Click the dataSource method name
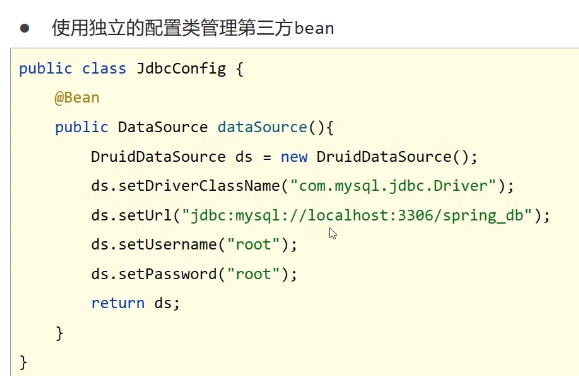Screen dimensions: 579x376 click(262, 127)
